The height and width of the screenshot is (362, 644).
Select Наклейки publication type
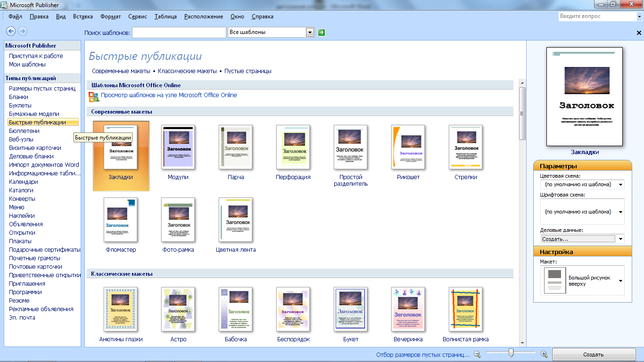(22, 216)
